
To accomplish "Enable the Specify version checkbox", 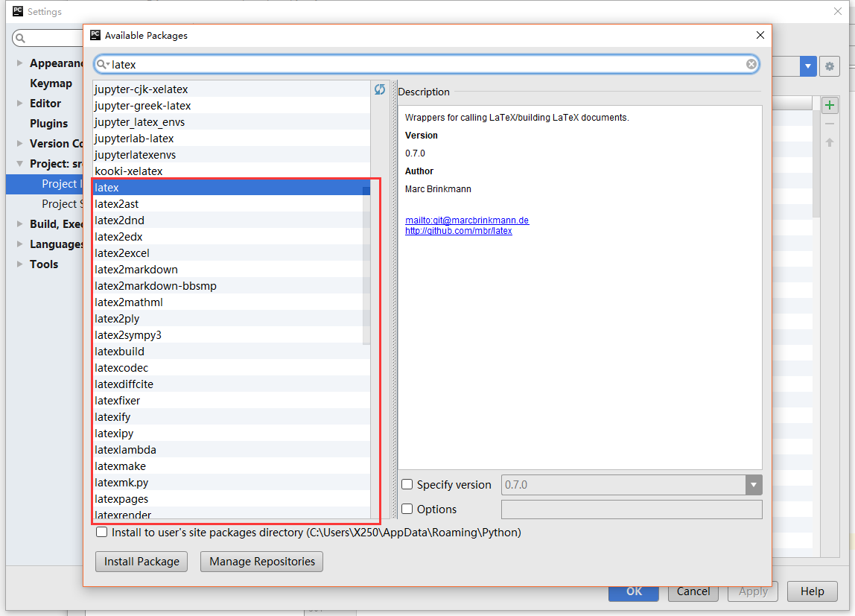I will pos(407,484).
